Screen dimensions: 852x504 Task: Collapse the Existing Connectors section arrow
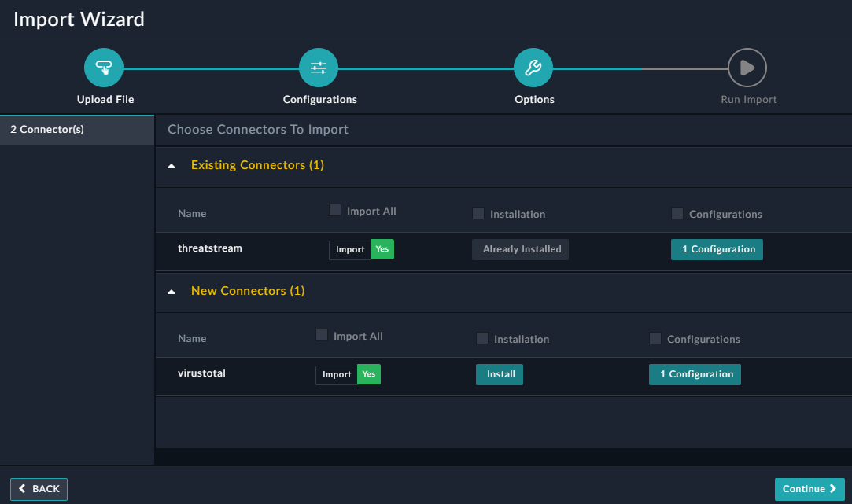172,166
